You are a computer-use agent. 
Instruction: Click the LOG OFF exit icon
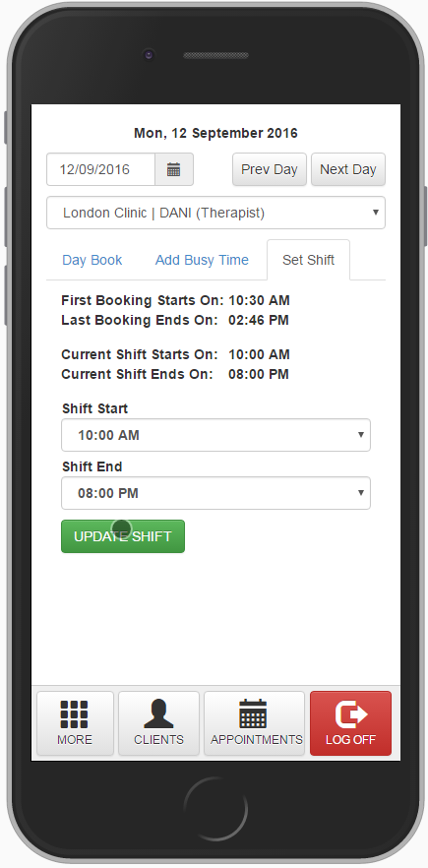351,714
